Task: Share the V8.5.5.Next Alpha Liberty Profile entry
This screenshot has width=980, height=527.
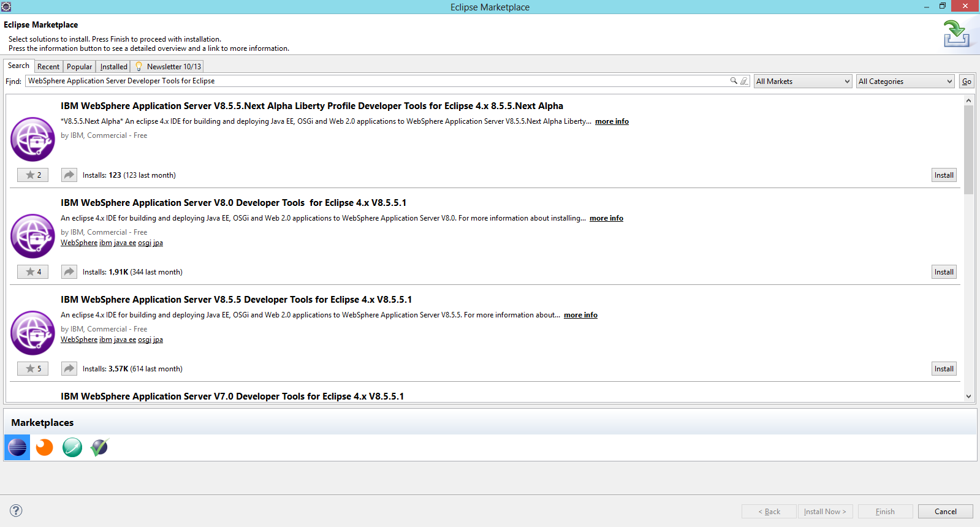Action: [x=69, y=175]
